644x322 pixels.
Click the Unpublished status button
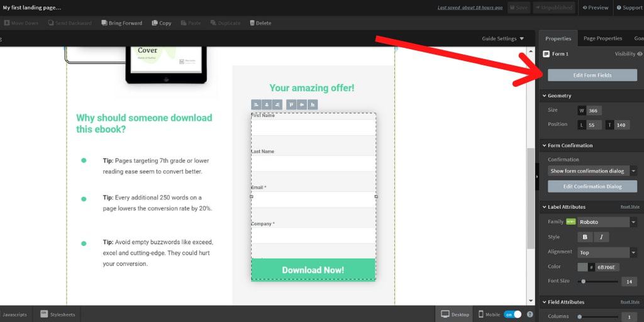pos(554,8)
